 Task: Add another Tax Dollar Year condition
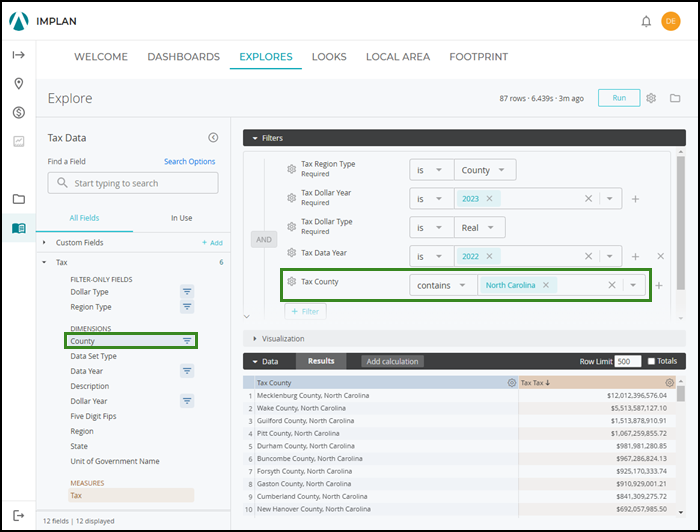point(635,199)
